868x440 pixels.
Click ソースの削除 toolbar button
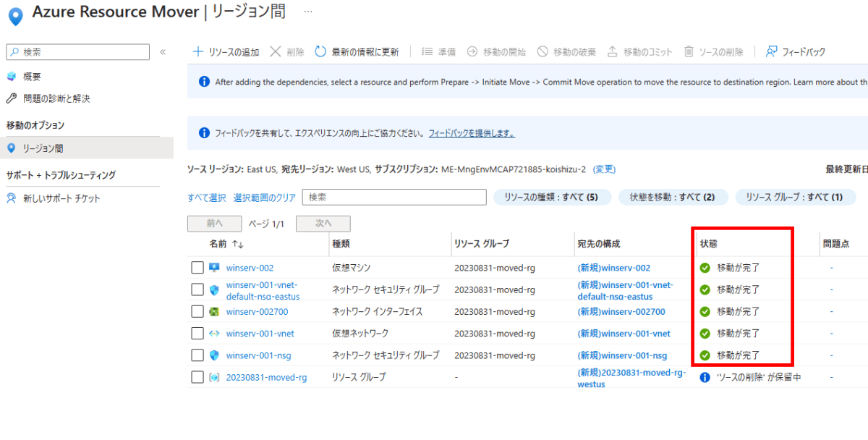pyautogui.click(x=714, y=52)
